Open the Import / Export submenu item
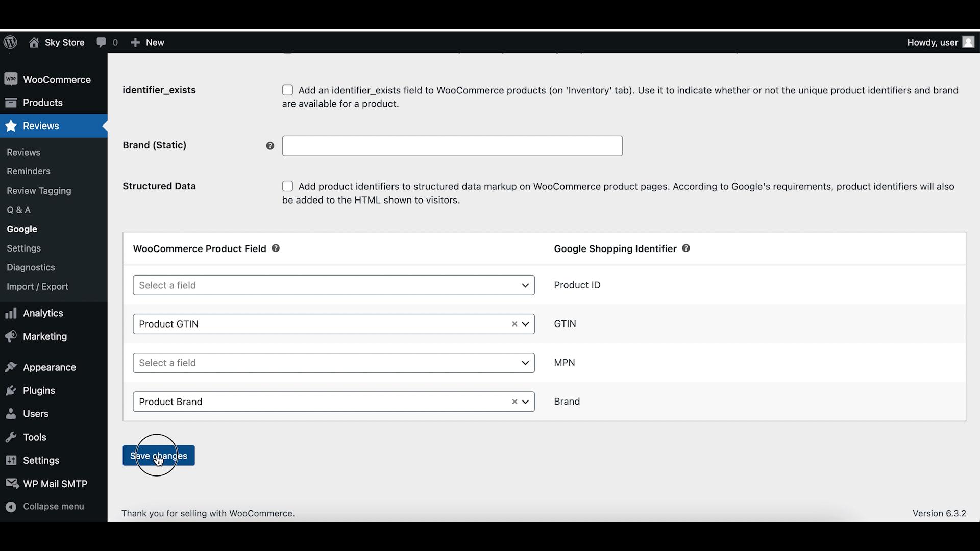The width and height of the screenshot is (980, 551). point(37,287)
